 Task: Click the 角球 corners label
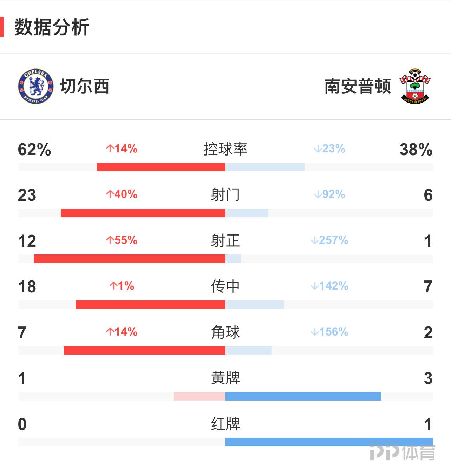[x=225, y=332]
